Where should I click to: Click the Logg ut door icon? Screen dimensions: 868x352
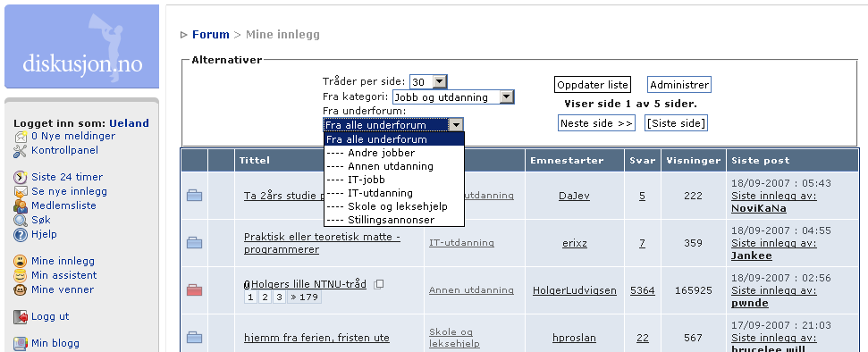tap(21, 317)
